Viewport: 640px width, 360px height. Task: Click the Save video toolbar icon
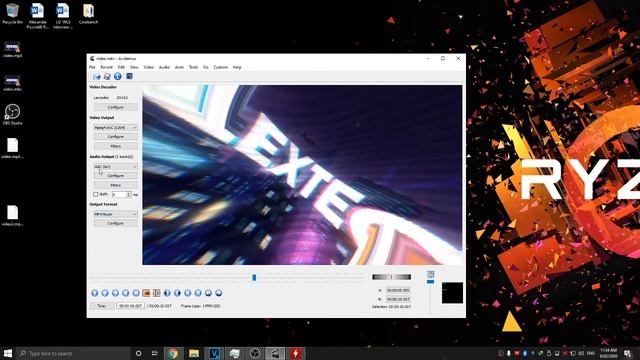pyautogui.click(x=107, y=76)
